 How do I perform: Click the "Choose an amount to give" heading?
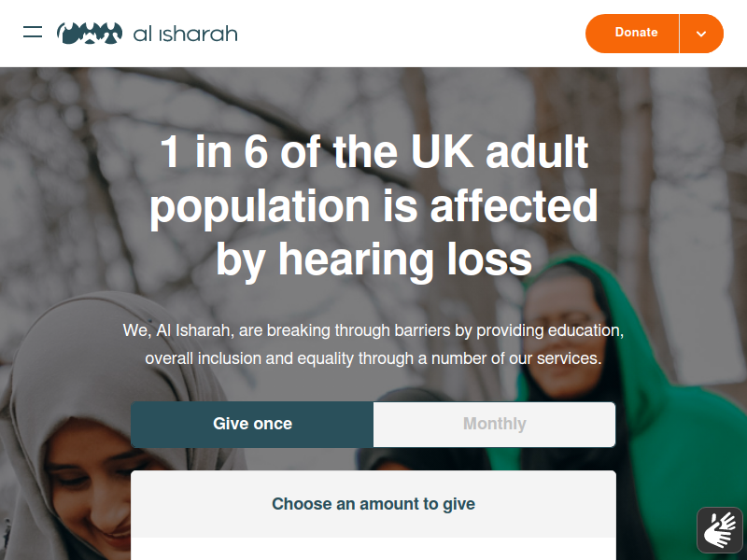[373, 504]
